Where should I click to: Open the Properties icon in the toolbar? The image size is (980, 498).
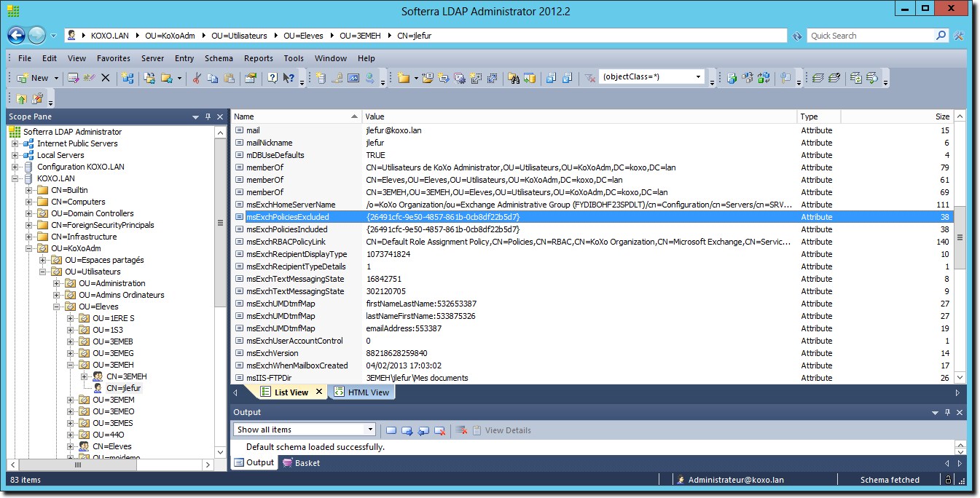[250, 78]
